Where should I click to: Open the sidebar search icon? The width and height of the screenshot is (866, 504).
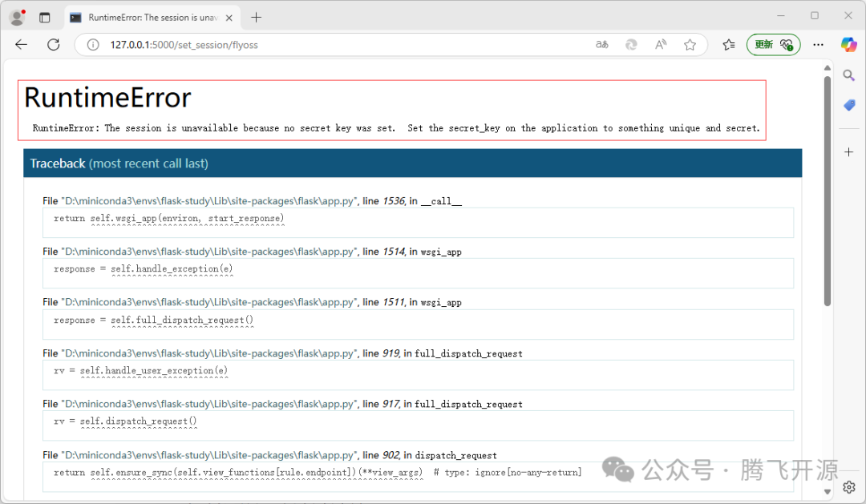[x=849, y=75]
